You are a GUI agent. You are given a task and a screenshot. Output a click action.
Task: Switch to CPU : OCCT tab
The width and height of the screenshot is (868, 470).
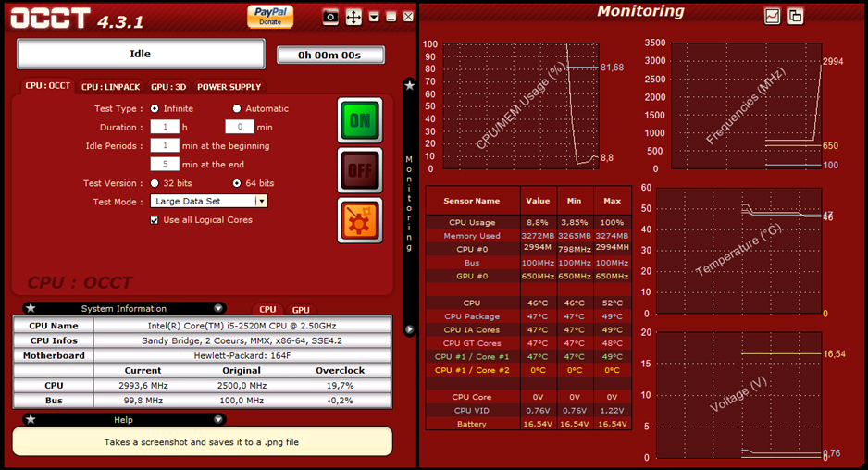[47, 86]
